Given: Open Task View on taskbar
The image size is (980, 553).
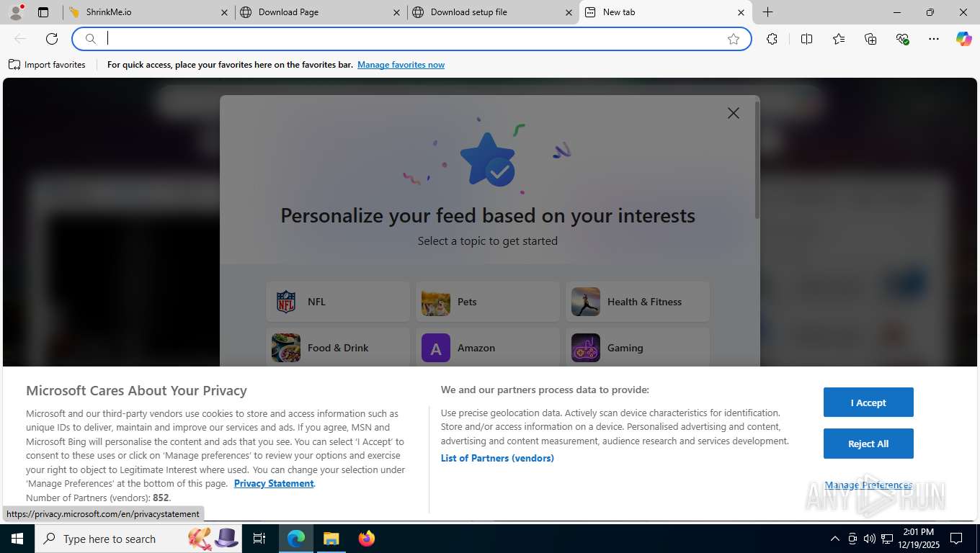Looking at the screenshot, I should 260,539.
